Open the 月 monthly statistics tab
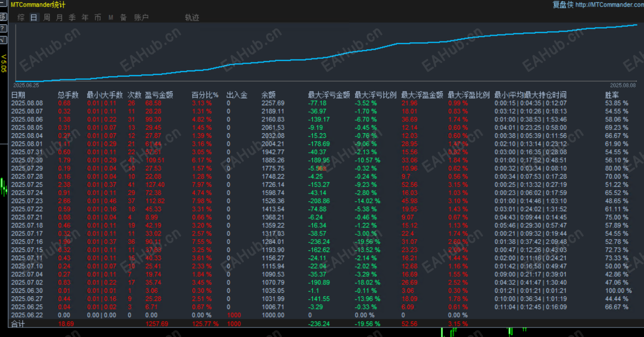 pyautogui.click(x=60, y=17)
